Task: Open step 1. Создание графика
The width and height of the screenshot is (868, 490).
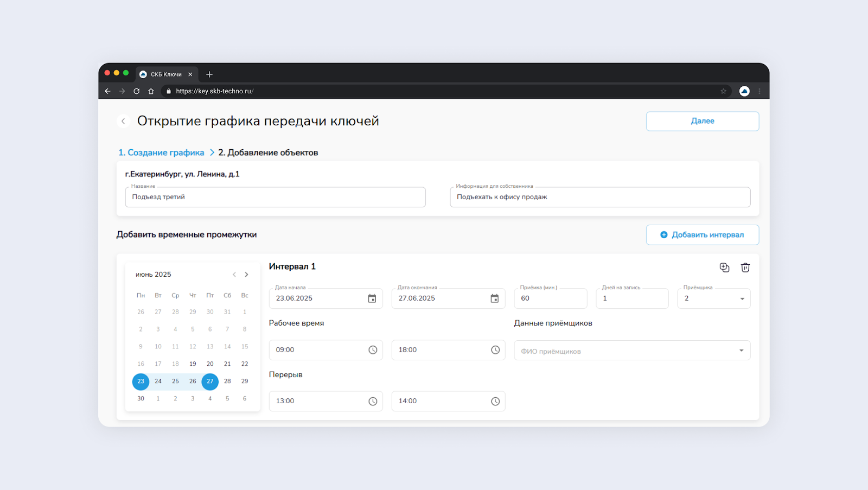Action: click(161, 152)
